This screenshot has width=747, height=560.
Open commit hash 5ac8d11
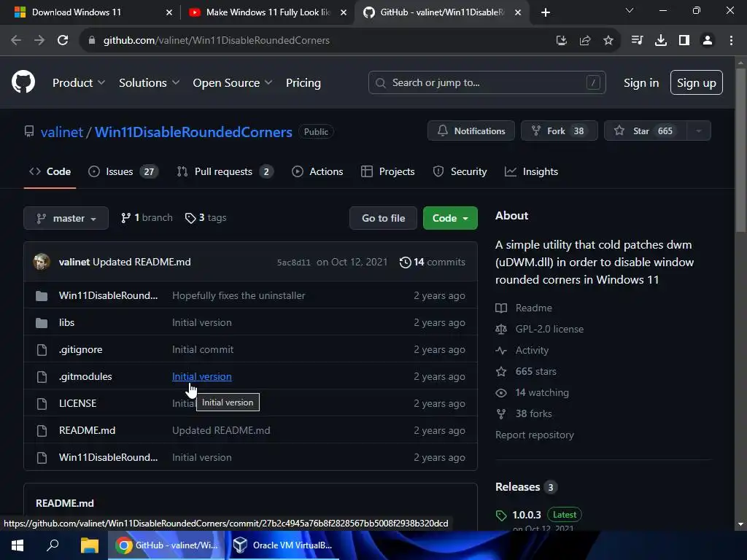click(x=293, y=262)
